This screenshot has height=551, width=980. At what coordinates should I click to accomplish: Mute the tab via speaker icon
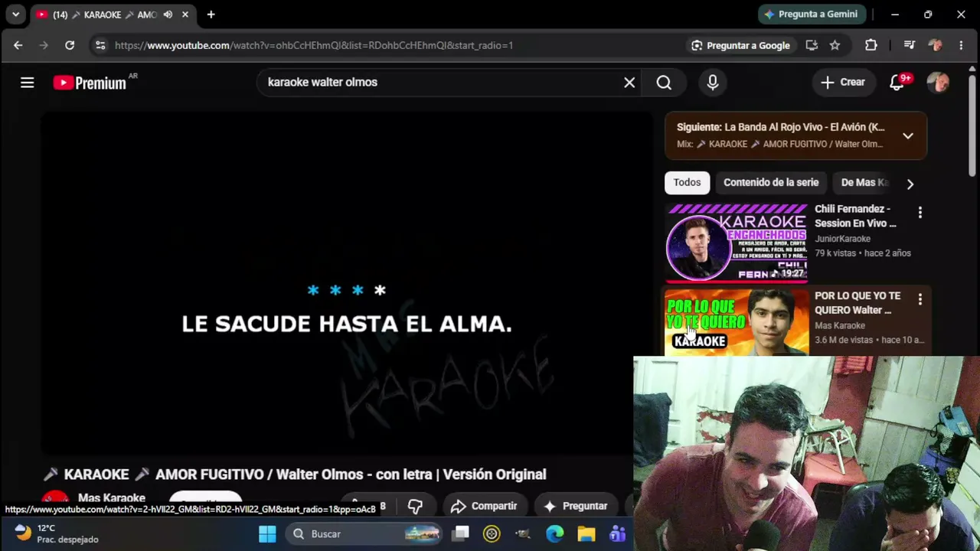(168, 15)
